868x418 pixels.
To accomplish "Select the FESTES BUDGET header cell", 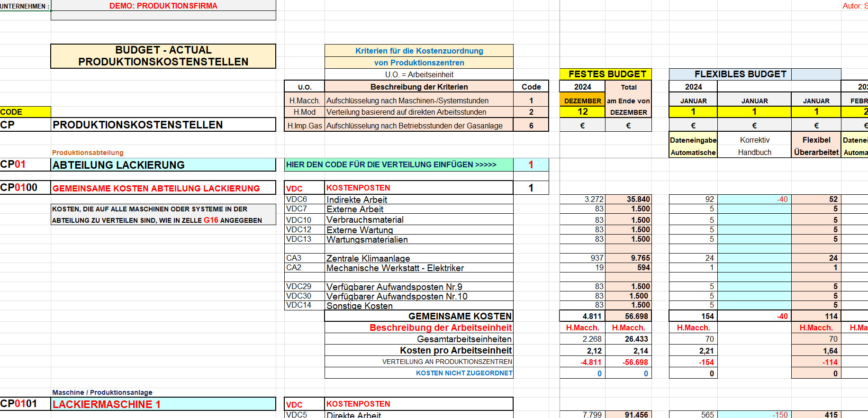I will [x=606, y=74].
